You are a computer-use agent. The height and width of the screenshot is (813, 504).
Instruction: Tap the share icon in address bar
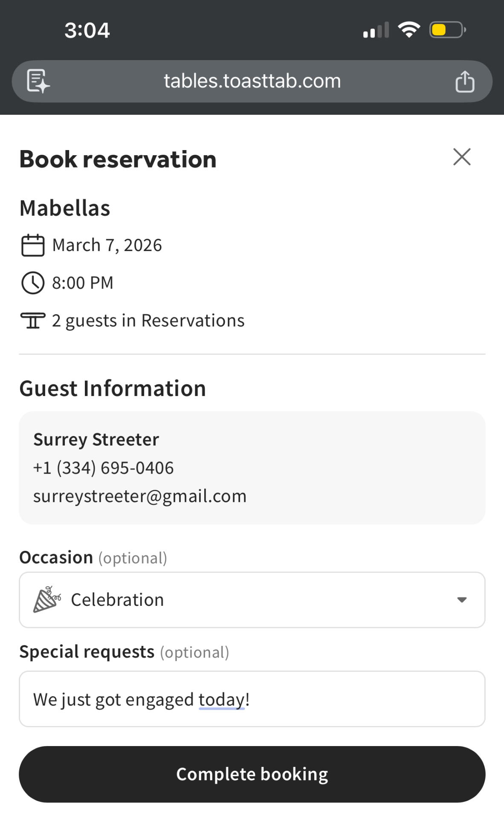464,81
